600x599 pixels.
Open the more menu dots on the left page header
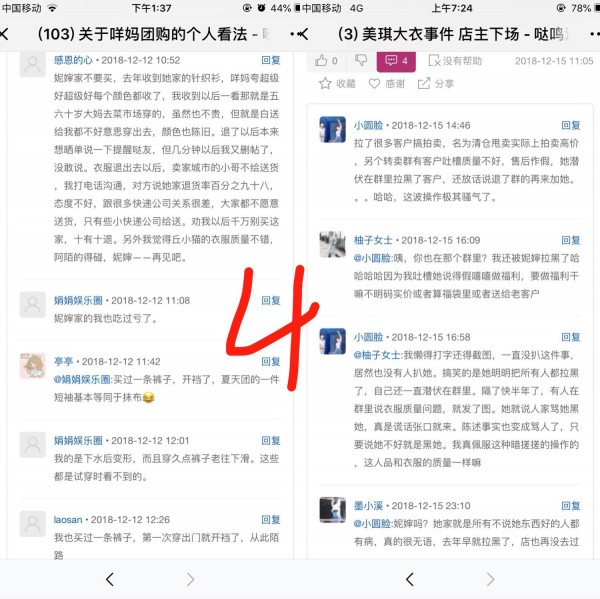click(293, 34)
